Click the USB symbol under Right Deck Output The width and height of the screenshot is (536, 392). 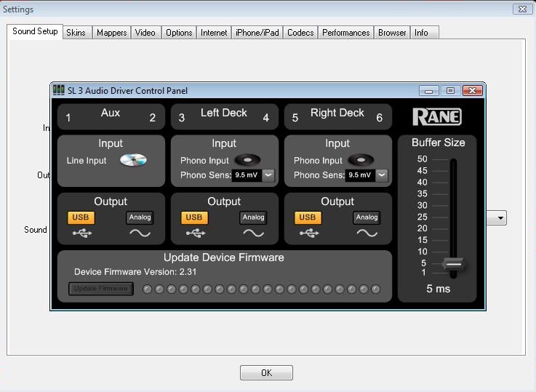point(309,233)
